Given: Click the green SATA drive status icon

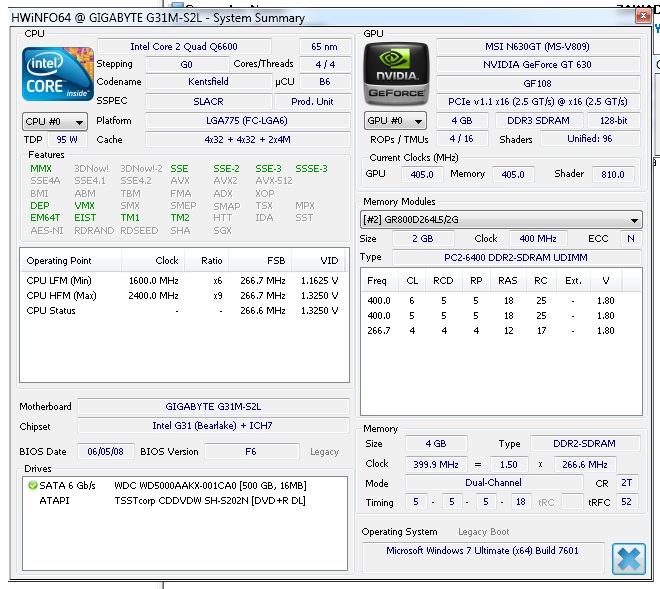Looking at the screenshot, I should 32,485.
